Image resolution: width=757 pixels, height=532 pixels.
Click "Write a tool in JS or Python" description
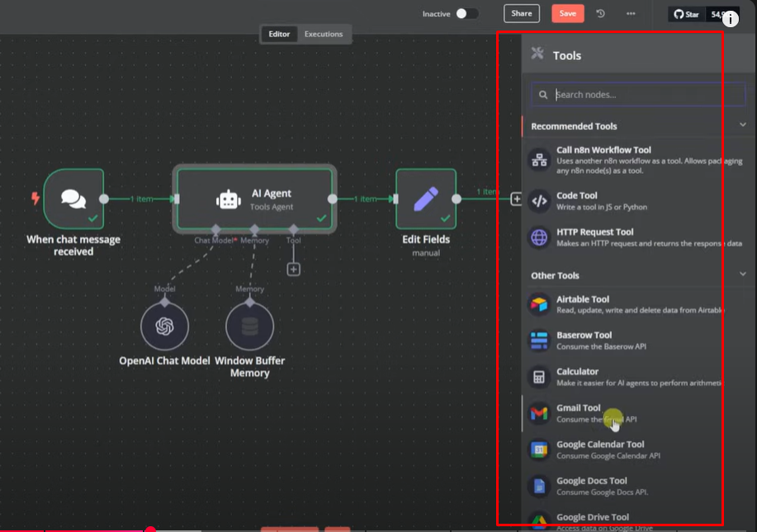tap(602, 207)
